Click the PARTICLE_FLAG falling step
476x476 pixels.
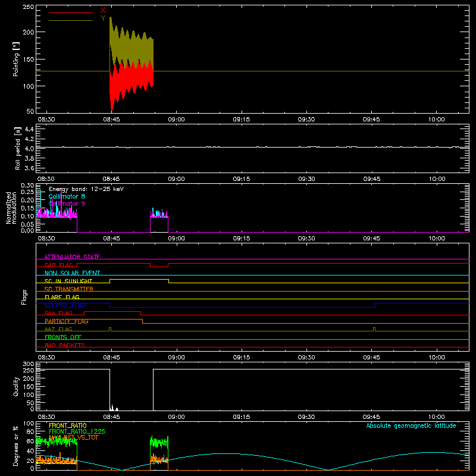(x=143, y=321)
